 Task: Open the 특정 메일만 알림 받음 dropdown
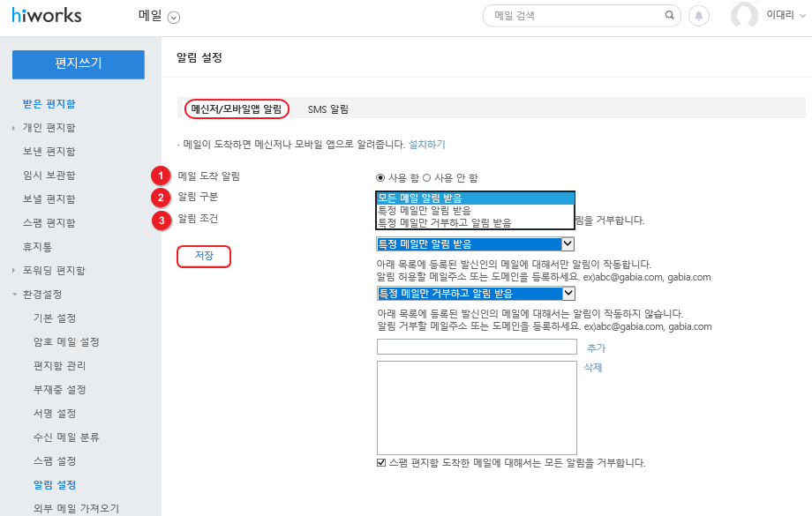coord(475,244)
